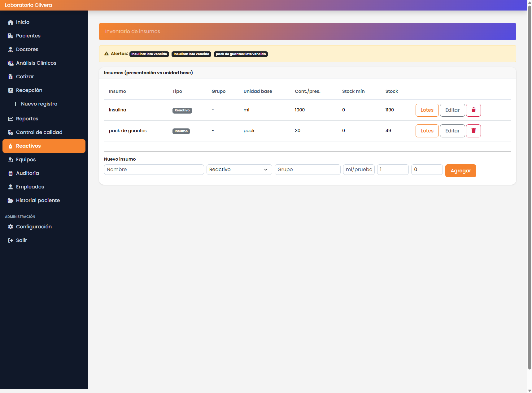The height and width of the screenshot is (393, 532).
Task: Click the page vertical scrollbar
Action: click(529, 186)
